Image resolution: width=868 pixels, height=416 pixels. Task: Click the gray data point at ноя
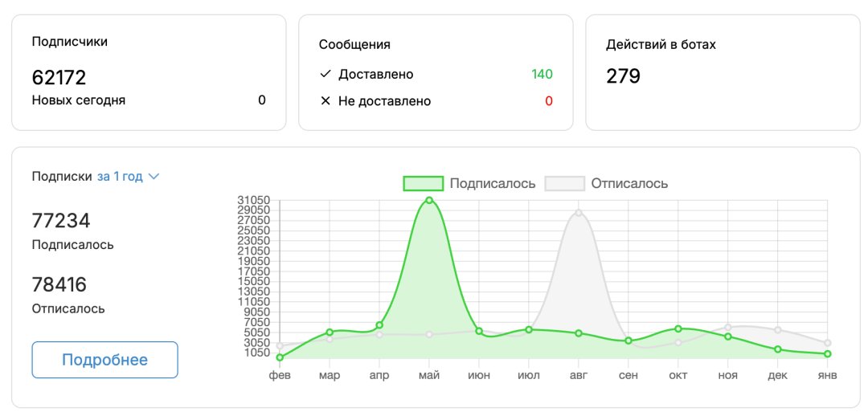click(x=728, y=327)
